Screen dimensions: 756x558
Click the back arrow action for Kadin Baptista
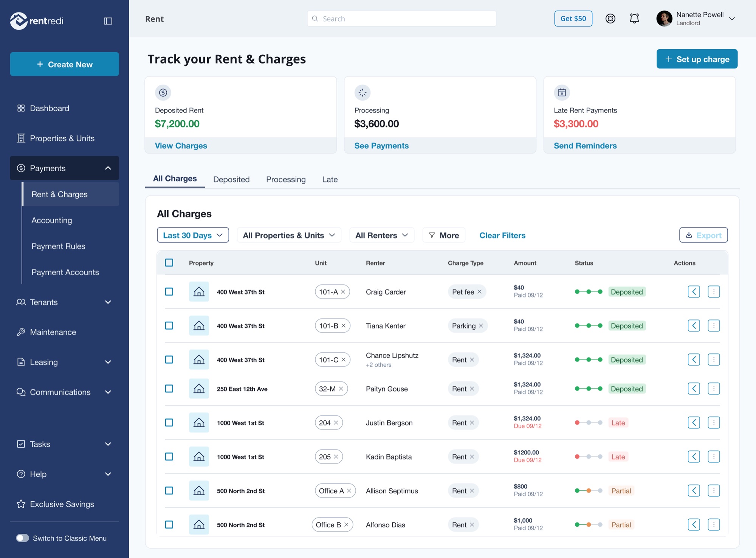(694, 456)
